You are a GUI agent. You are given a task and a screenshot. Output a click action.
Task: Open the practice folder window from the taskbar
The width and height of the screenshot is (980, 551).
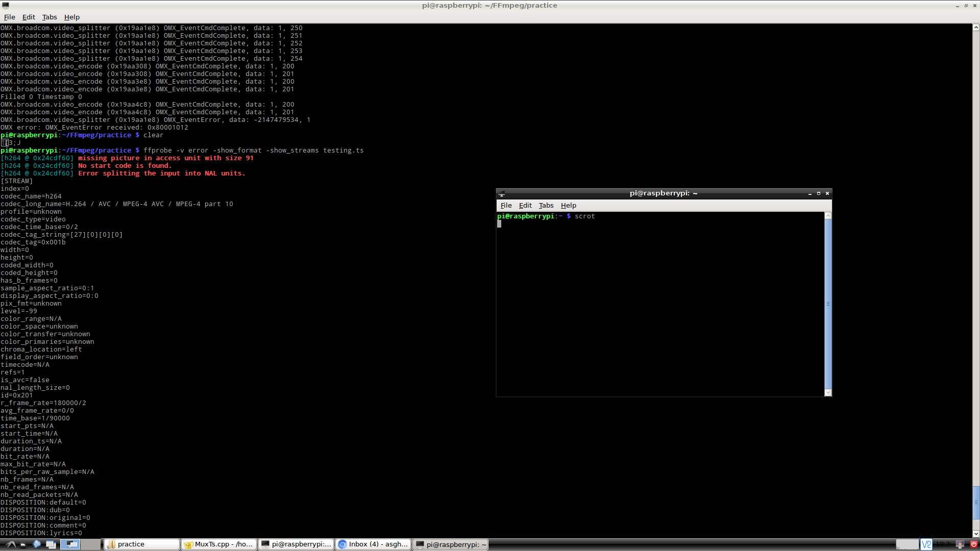(141, 544)
